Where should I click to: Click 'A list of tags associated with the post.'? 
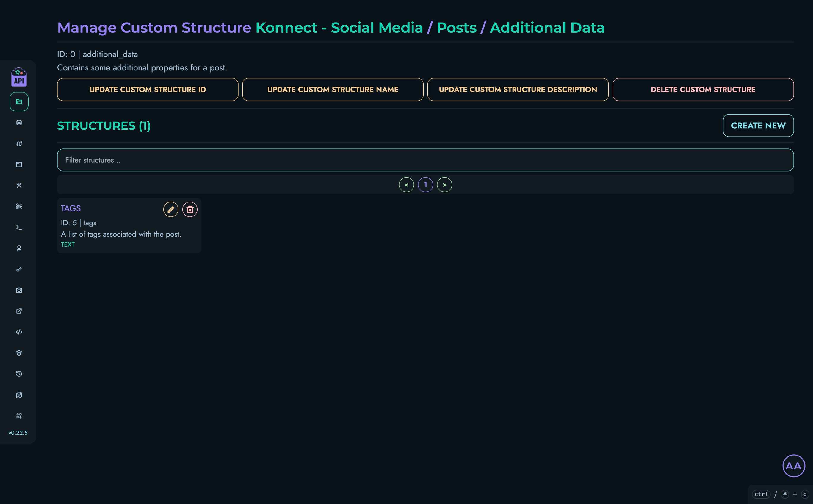pyautogui.click(x=121, y=234)
